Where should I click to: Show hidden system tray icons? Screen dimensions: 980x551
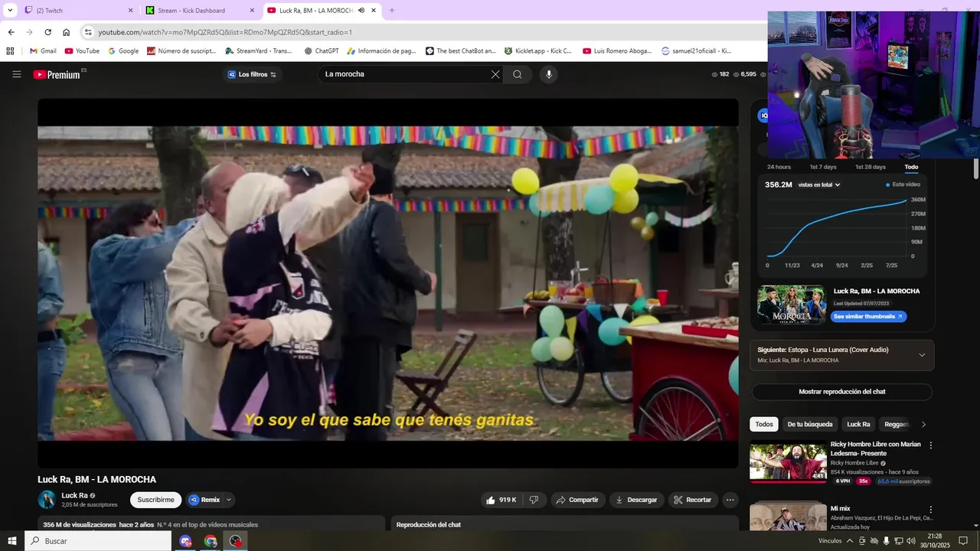click(x=849, y=541)
